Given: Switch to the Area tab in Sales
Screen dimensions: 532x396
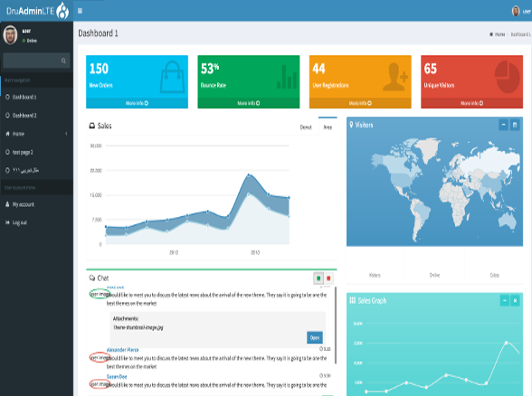Looking at the screenshot, I should pyautogui.click(x=328, y=127).
